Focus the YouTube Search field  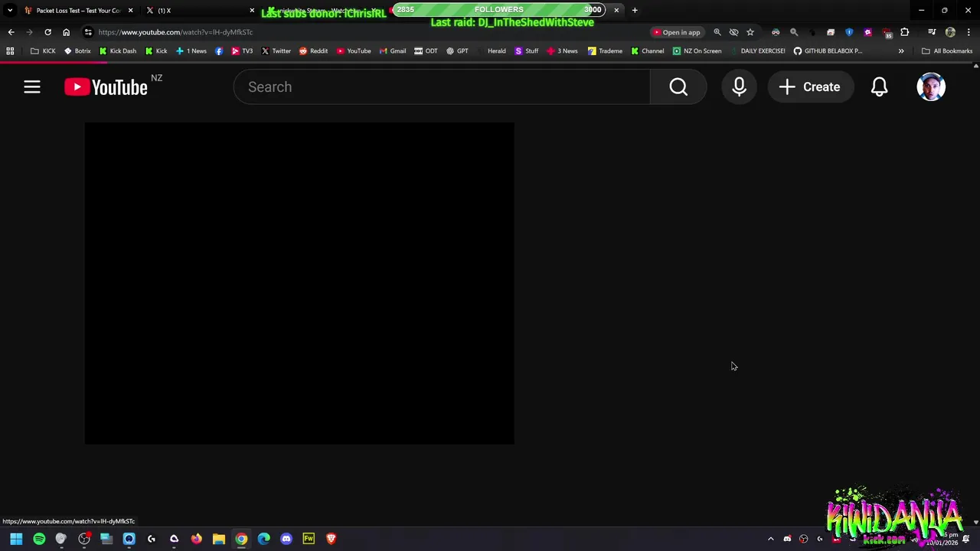pos(442,87)
